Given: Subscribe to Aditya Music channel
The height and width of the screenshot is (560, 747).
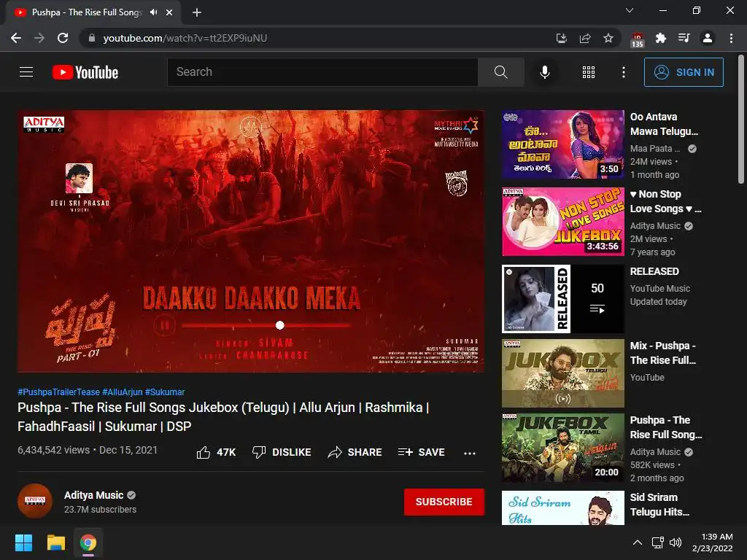Looking at the screenshot, I should click(x=444, y=502).
